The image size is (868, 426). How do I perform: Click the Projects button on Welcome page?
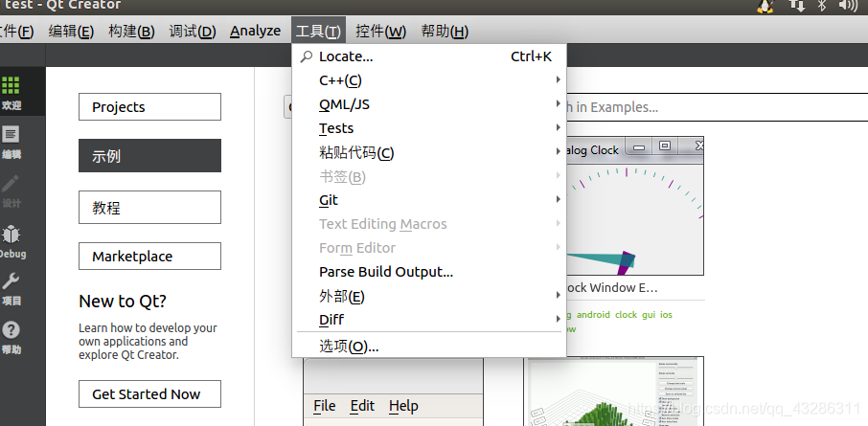149,107
